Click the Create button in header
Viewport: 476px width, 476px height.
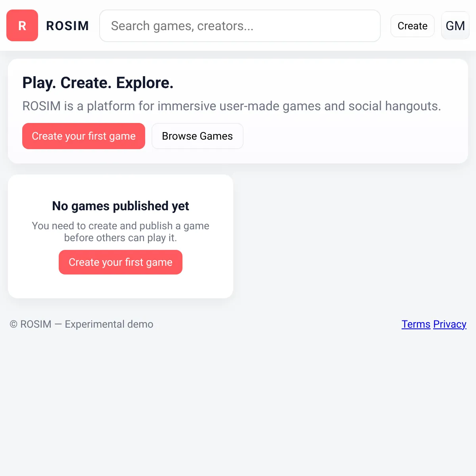coord(413,26)
